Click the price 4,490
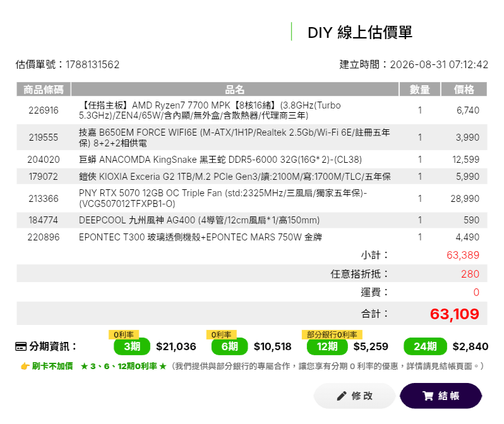 point(467,237)
